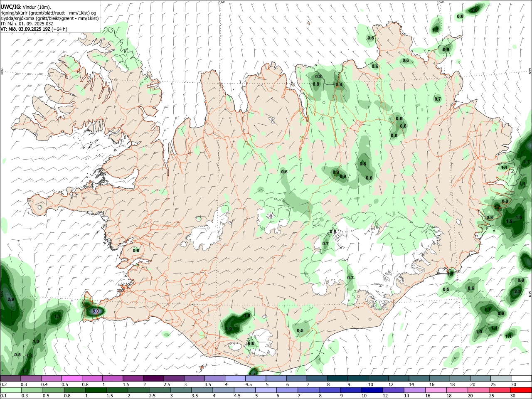Viewport: 532px width, 399px height.
Task: Click the 2.9 precipitation value offshore
Action: click(11, 299)
